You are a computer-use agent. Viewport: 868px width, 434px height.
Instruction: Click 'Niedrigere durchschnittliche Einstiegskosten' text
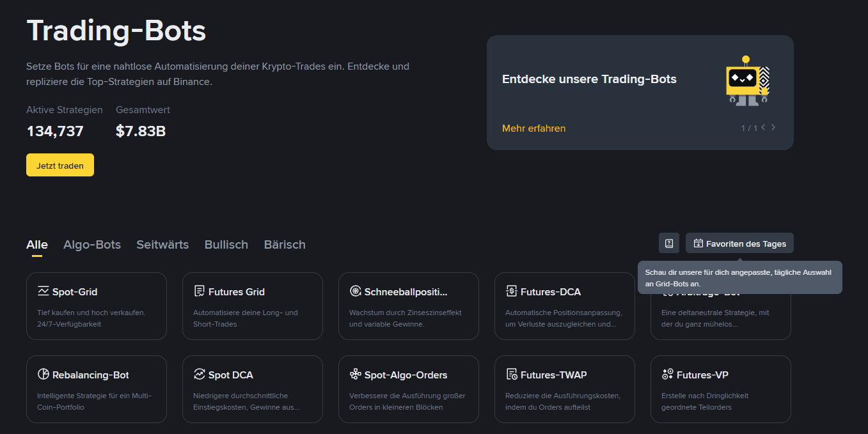pyautogui.click(x=246, y=401)
